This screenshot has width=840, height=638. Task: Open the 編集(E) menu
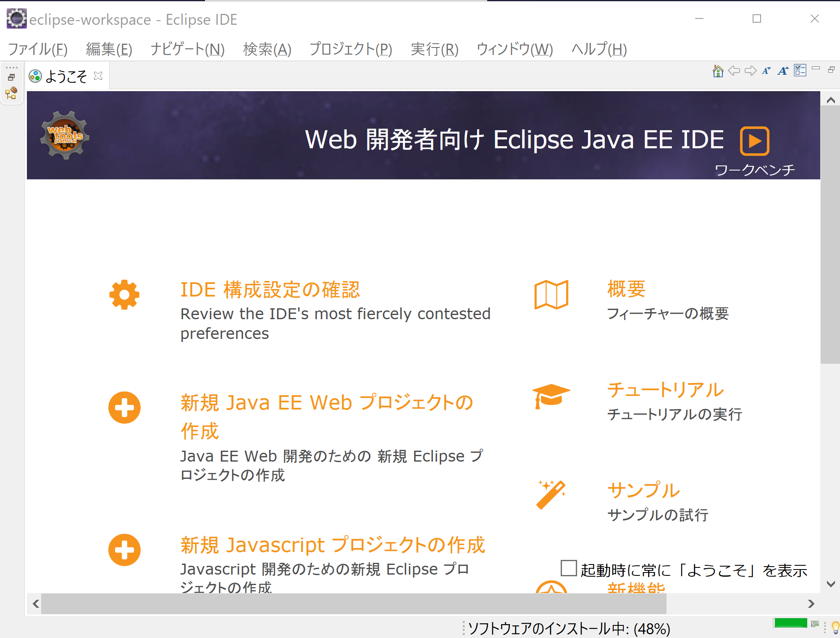[x=109, y=49]
